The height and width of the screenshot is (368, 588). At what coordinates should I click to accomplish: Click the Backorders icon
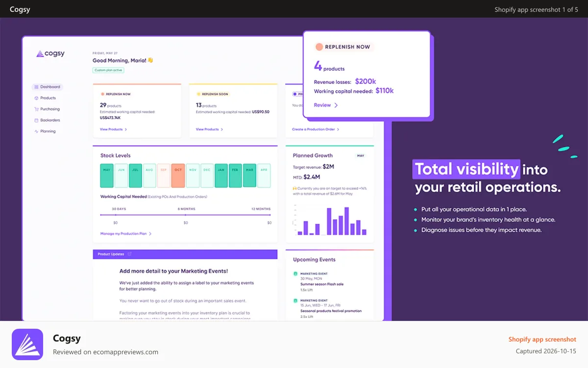click(36, 120)
